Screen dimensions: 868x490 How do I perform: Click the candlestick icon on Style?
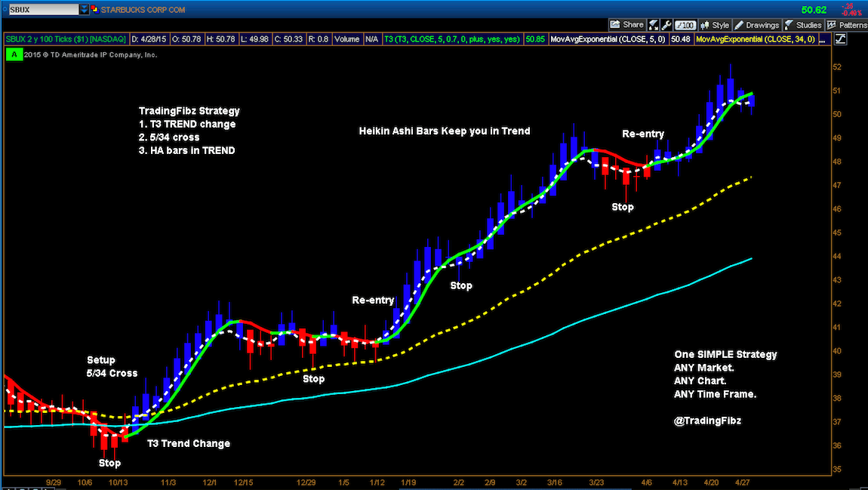coord(705,25)
